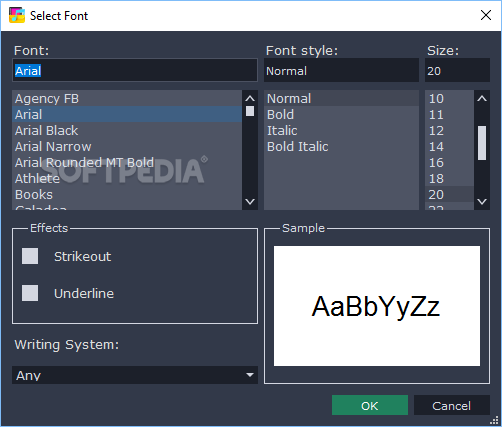Choose Italic font style

tap(341, 130)
